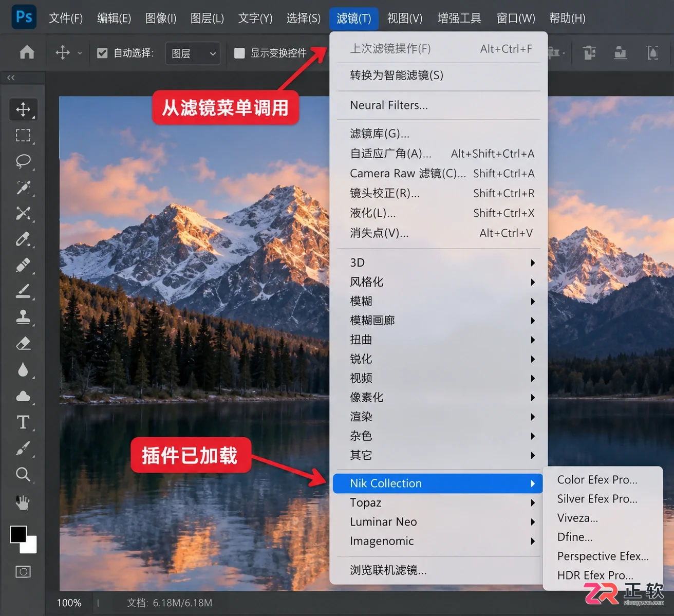Select the Crop tool
The height and width of the screenshot is (616, 674).
pyautogui.click(x=23, y=213)
